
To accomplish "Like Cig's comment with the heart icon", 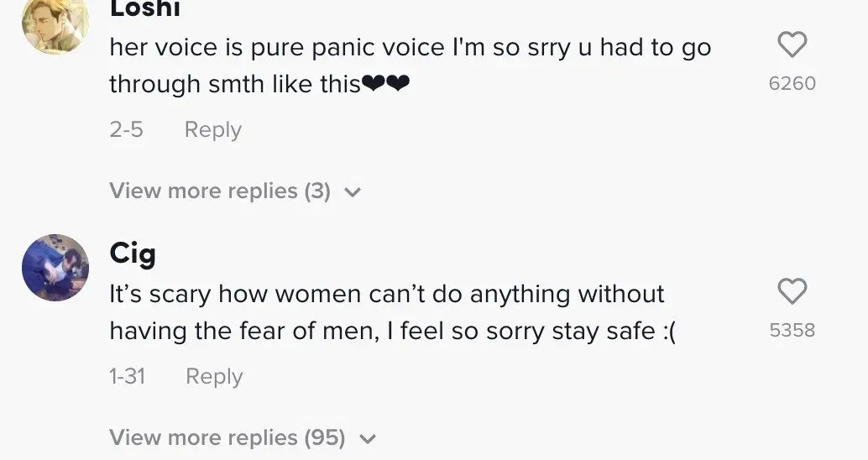I will point(792,292).
